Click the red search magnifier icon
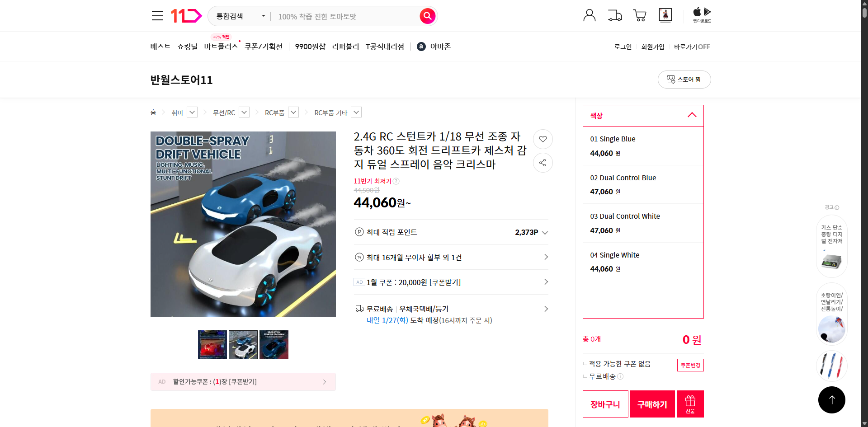868x427 pixels. (427, 16)
